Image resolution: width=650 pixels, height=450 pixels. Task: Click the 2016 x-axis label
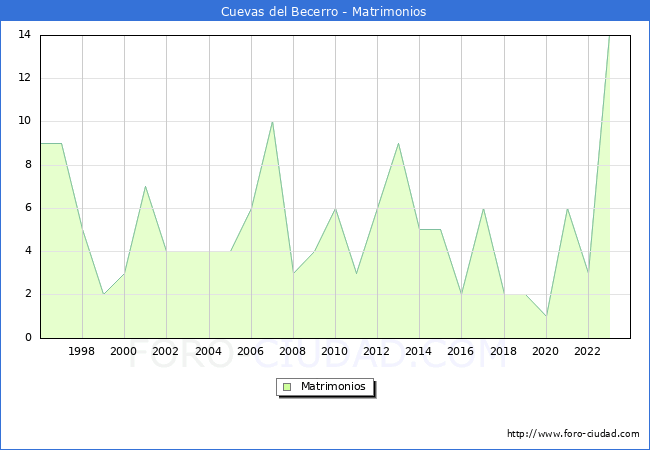coord(460,351)
